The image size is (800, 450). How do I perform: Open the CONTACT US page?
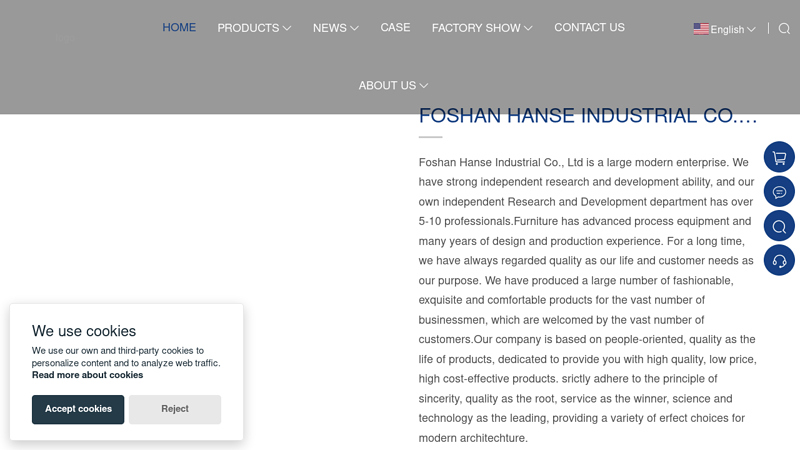click(589, 28)
